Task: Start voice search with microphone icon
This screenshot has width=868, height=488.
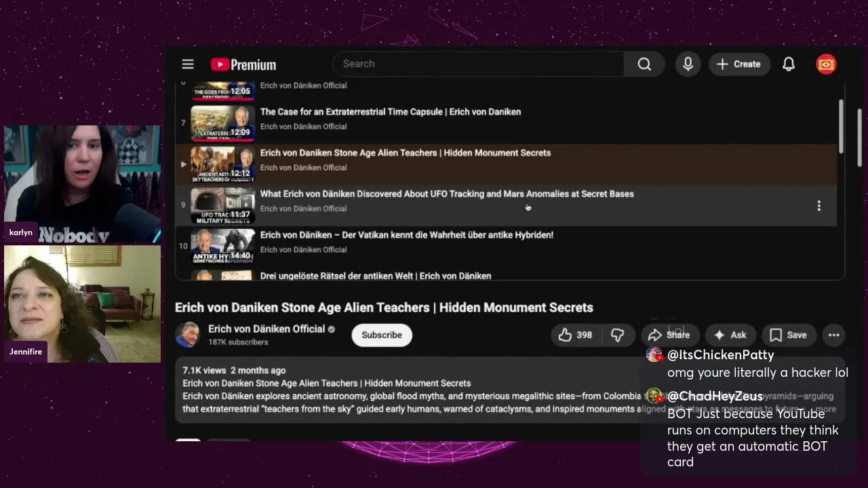Action: click(x=688, y=64)
